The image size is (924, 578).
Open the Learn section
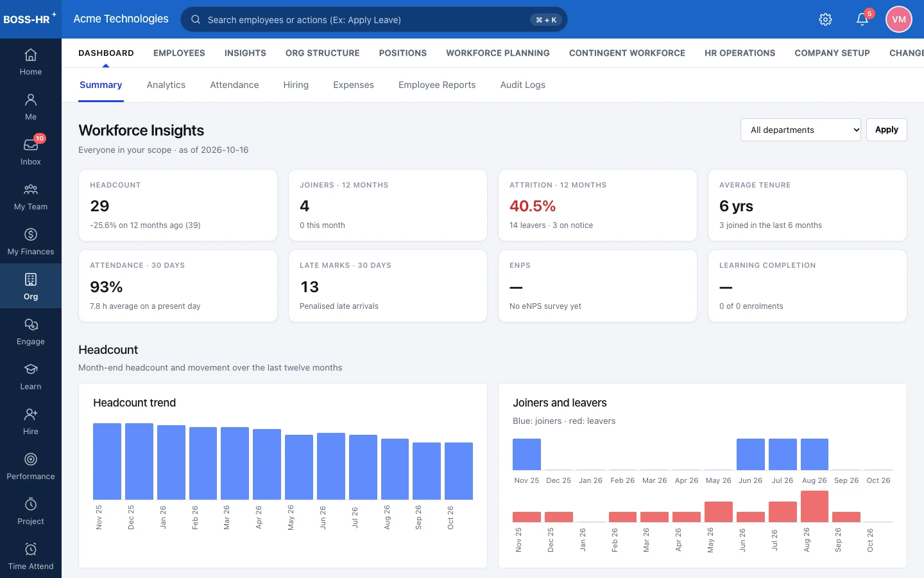[31, 377]
